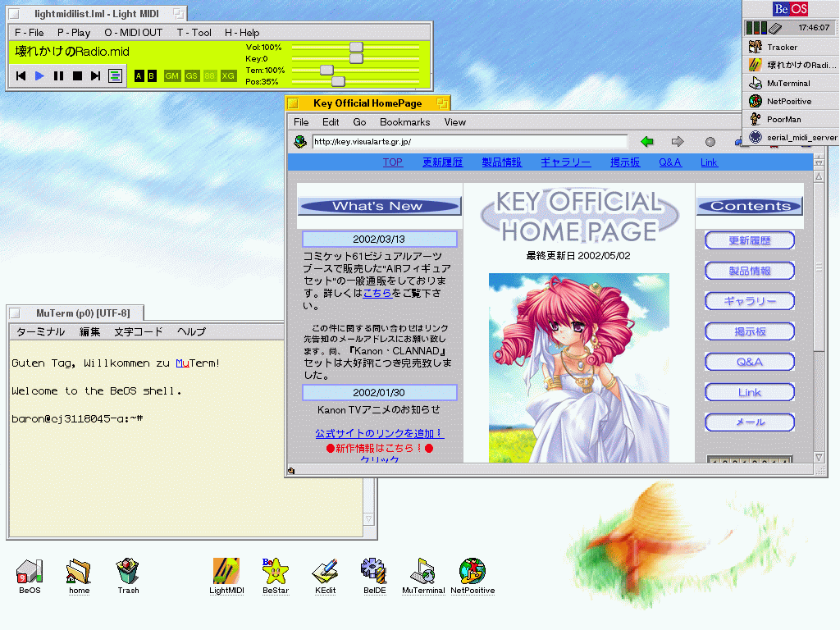Viewport: 840px width, 630px height.
Task: Go forward with the gray arrow
Action: (x=678, y=141)
